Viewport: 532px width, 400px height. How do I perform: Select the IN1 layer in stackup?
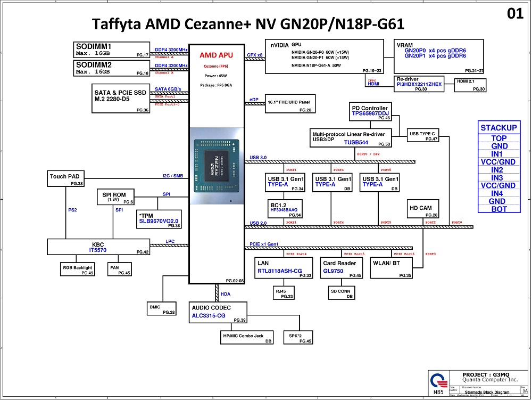click(x=499, y=154)
